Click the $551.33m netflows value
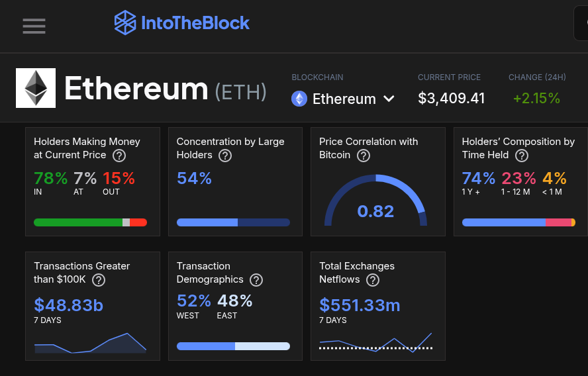Screen dimensions: 588x376 tap(360, 305)
